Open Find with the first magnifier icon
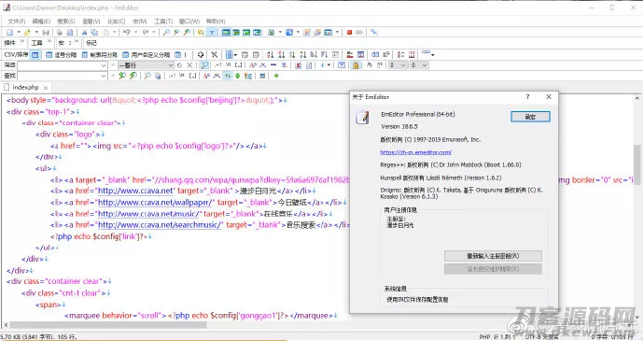Viewport: 644px width, 341px height. [x=166, y=32]
